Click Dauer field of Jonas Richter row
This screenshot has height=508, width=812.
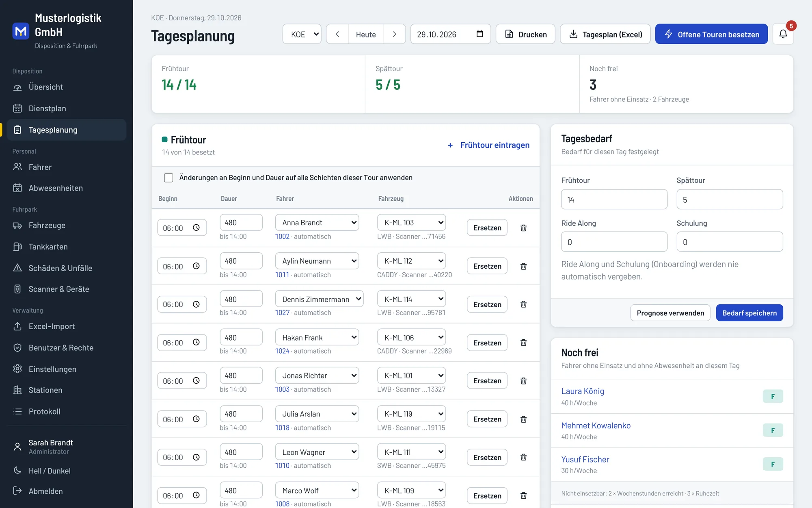pos(241,376)
